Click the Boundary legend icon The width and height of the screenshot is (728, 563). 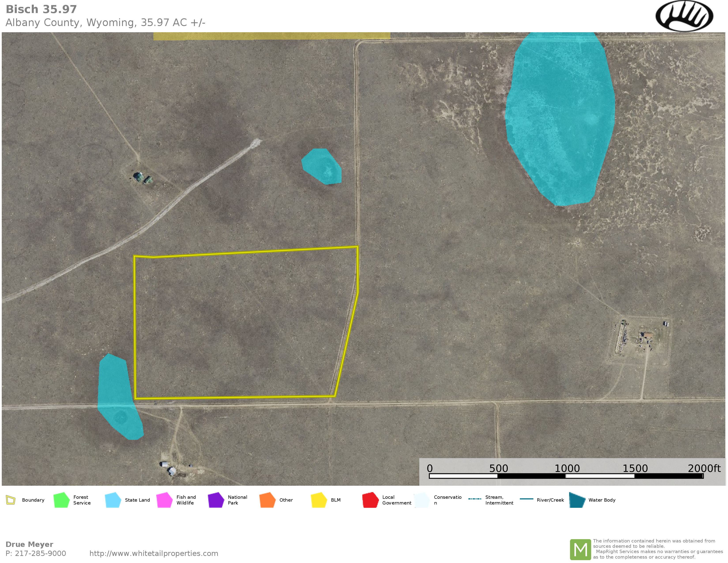click(x=11, y=500)
